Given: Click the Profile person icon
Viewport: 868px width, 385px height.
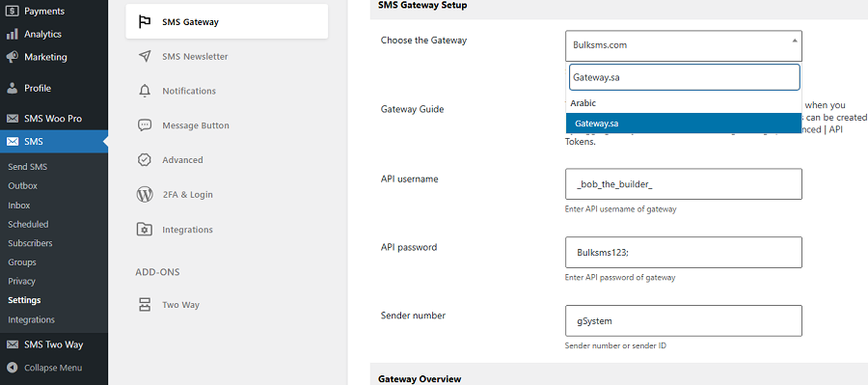Looking at the screenshot, I should tap(13, 88).
